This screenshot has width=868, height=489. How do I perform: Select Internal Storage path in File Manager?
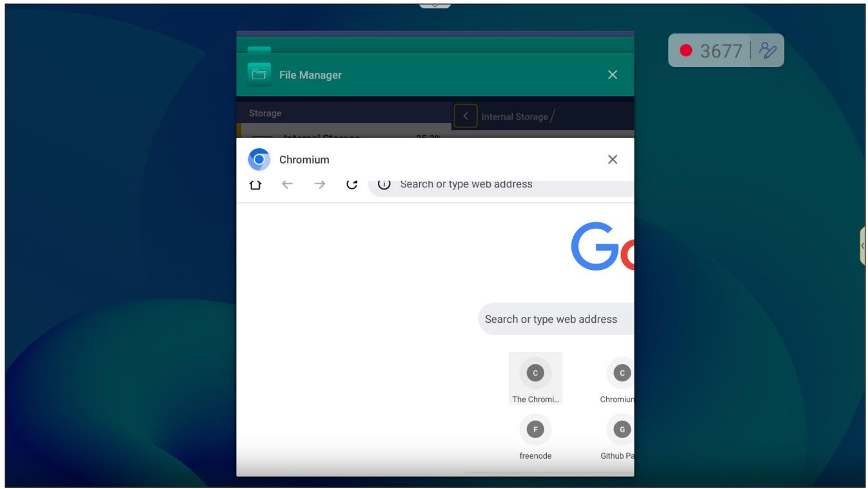click(515, 117)
